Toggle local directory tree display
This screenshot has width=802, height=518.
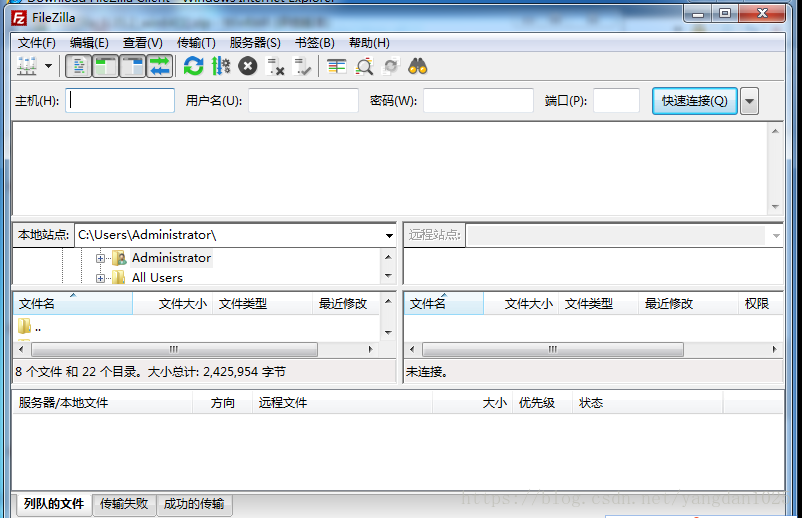point(106,66)
